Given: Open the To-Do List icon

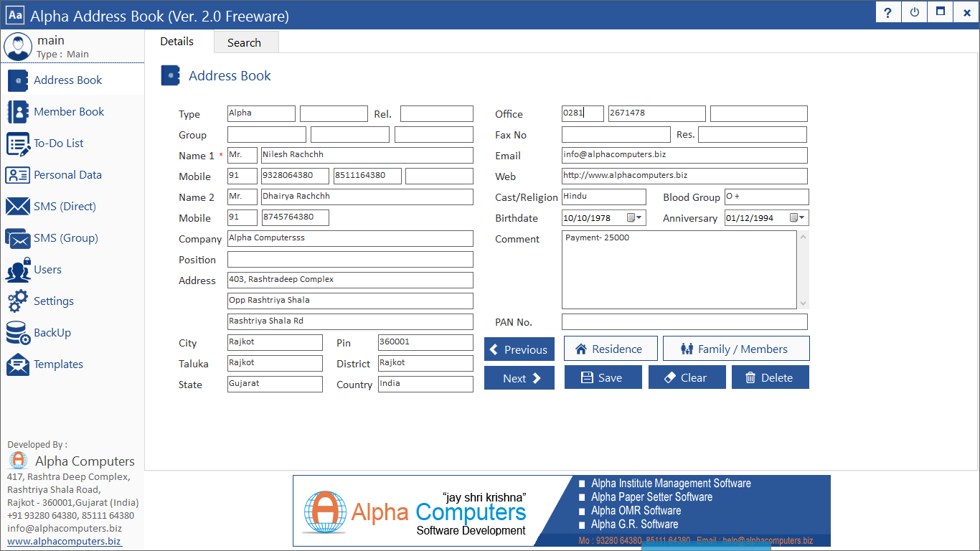Looking at the screenshot, I should [x=18, y=143].
